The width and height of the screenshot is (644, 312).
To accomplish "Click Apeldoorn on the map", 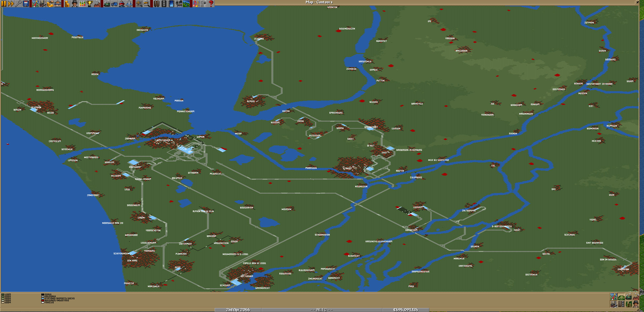I will 461,51.
